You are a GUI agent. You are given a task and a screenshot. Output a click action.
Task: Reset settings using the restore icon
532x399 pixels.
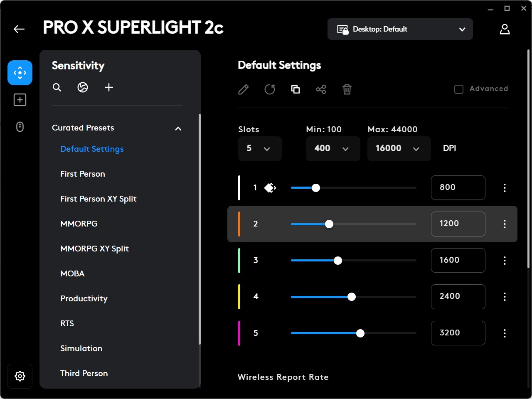[269, 89]
